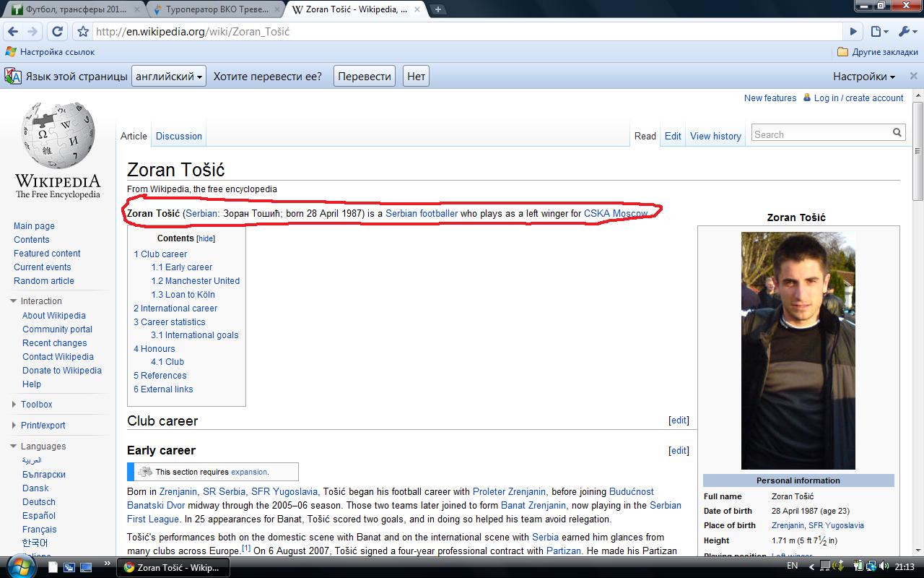Screen dimensions: 924x578
Task: Open the page language dropdown
Action: click(x=169, y=77)
